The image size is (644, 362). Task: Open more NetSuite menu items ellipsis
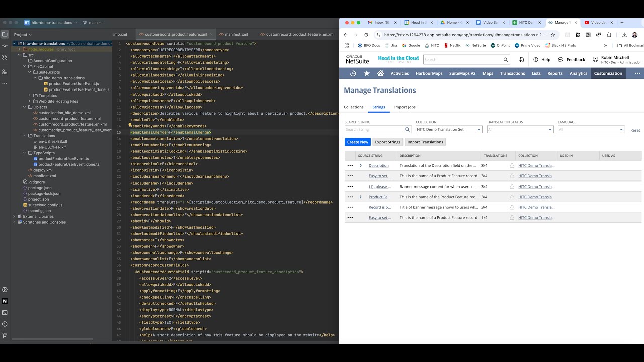(x=637, y=73)
